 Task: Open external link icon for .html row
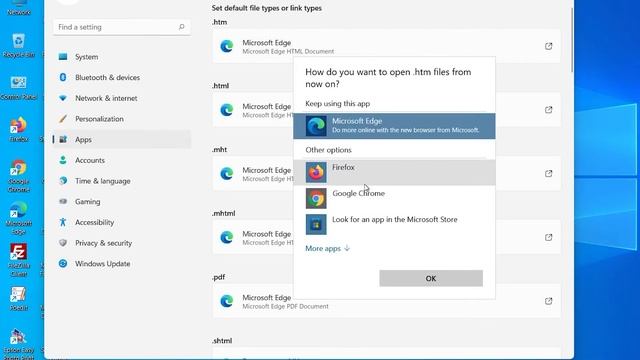coord(549,110)
